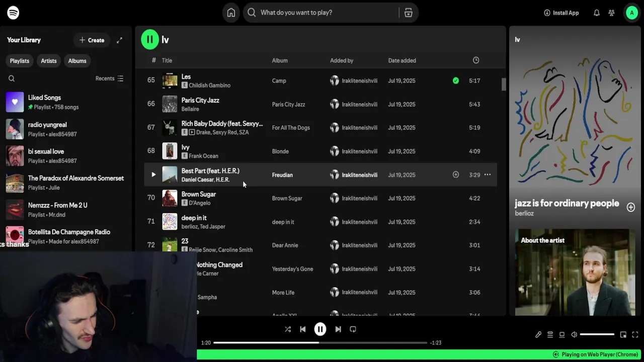Image resolution: width=644 pixels, height=362 pixels.
Task: Click 'Playing on Web Player (Chrome)' bar
Action: coord(595,354)
